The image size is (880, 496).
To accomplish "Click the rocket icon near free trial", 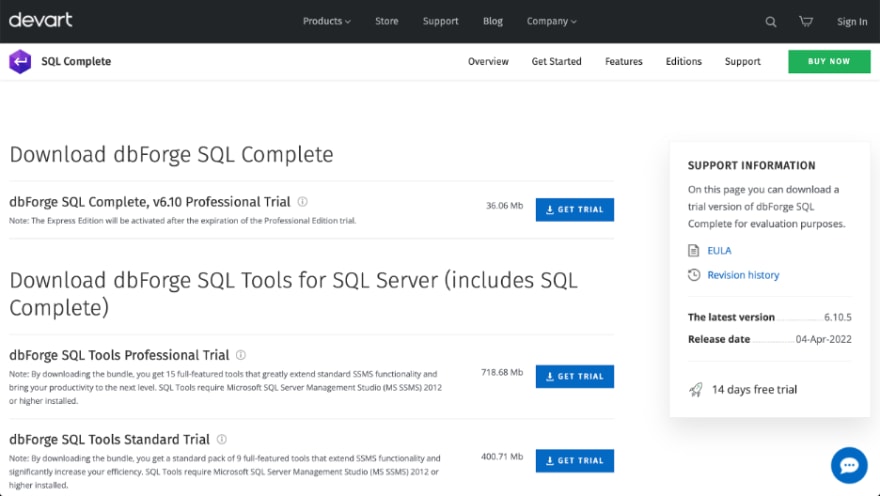I will click(696, 389).
